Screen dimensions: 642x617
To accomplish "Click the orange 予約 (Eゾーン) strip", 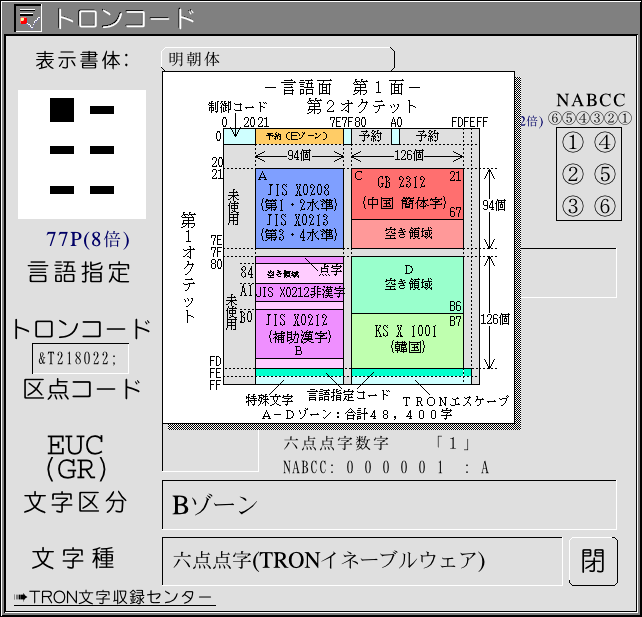I will [298, 135].
